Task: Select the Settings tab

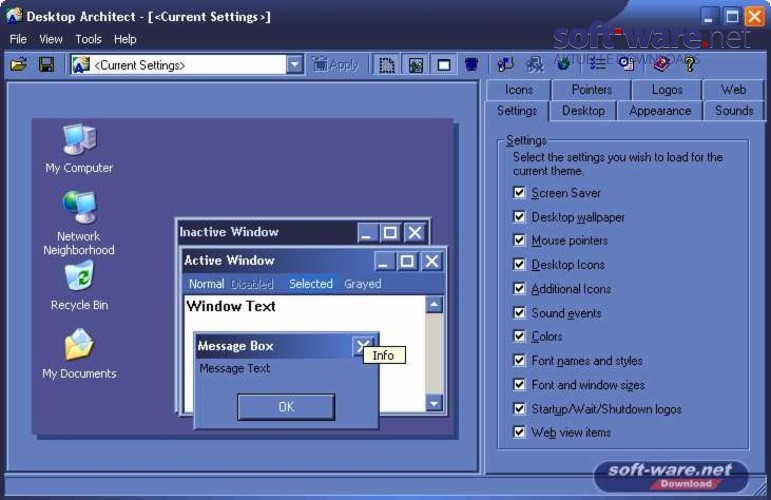Action: click(x=517, y=111)
